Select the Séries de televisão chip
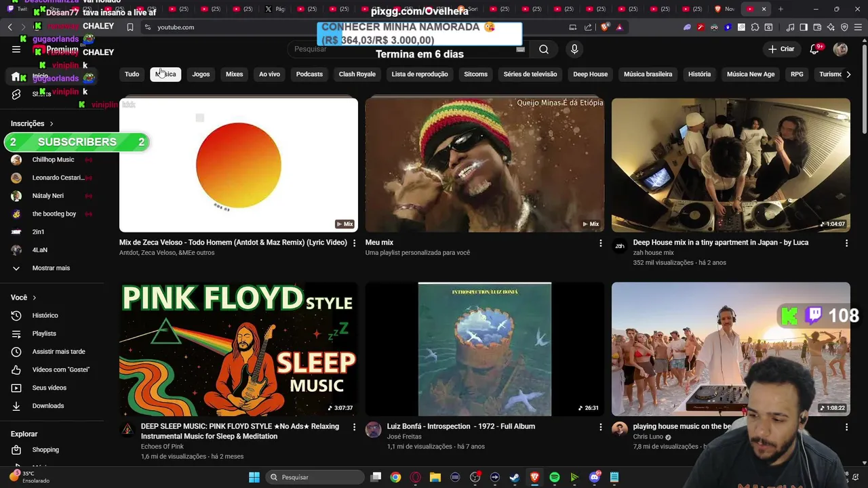The image size is (868, 488). tap(530, 75)
